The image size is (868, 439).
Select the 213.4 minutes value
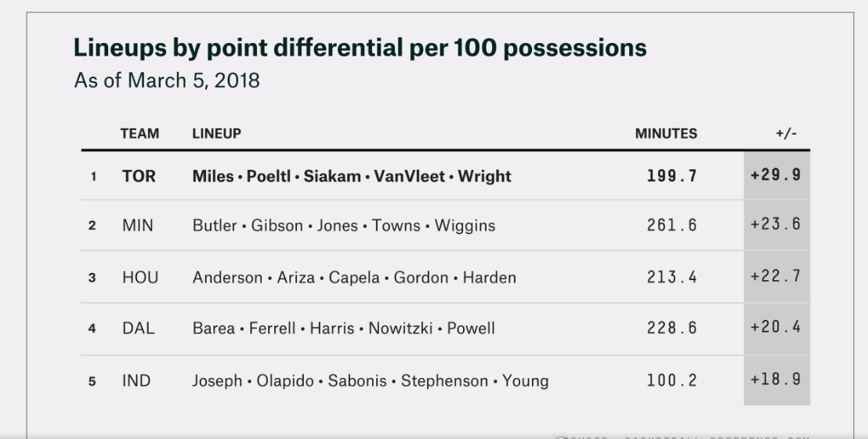671,277
